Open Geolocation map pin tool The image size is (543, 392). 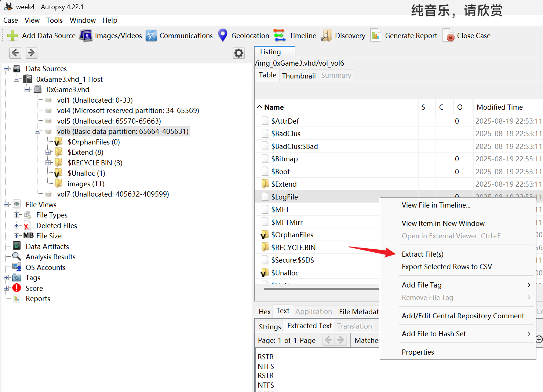223,36
